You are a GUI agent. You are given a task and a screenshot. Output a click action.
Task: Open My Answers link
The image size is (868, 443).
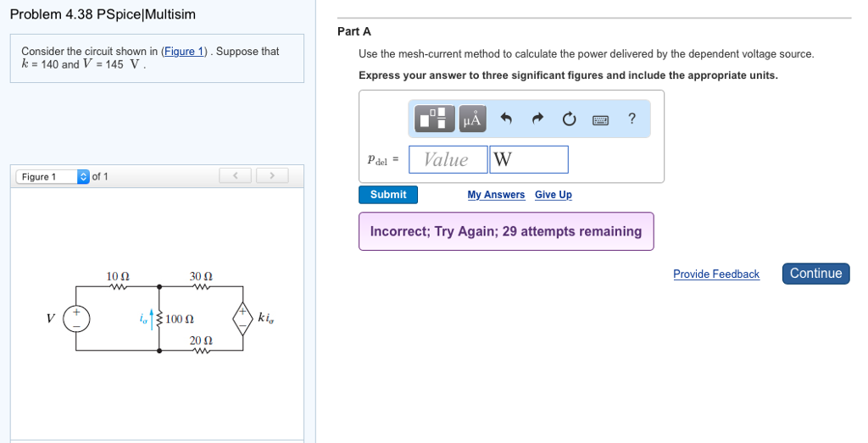pos(496,195)
